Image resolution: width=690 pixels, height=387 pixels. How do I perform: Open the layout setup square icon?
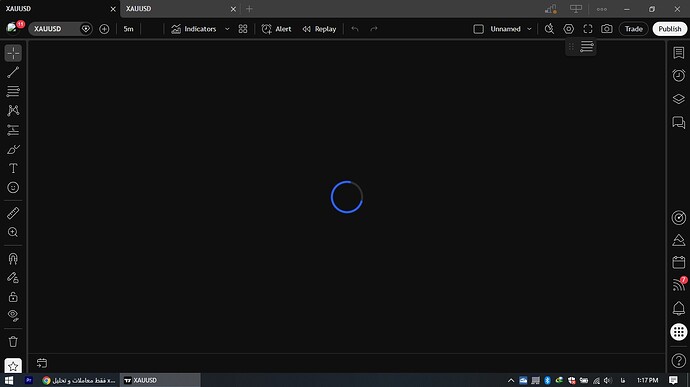[x=478, y=29]
